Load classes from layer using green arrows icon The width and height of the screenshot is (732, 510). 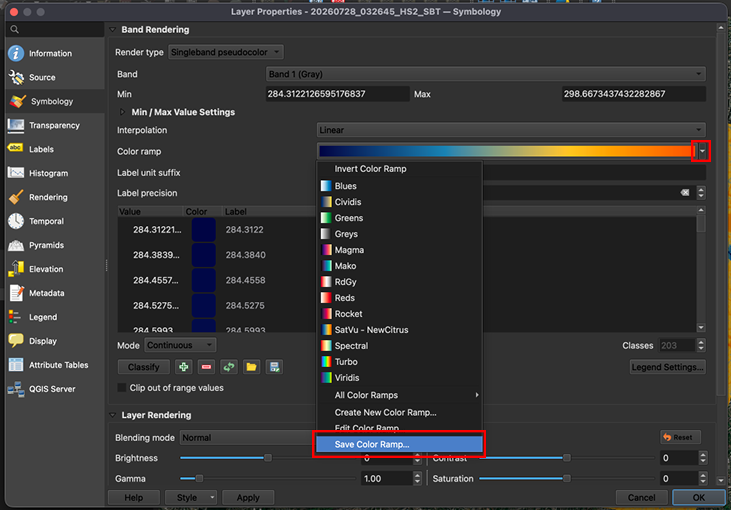(229, 367)
